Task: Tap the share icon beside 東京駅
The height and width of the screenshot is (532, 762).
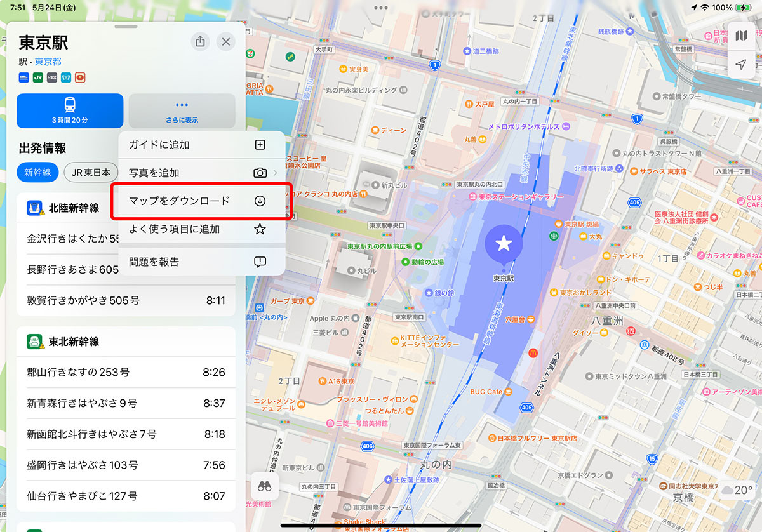Action: (x=200, y=42)
